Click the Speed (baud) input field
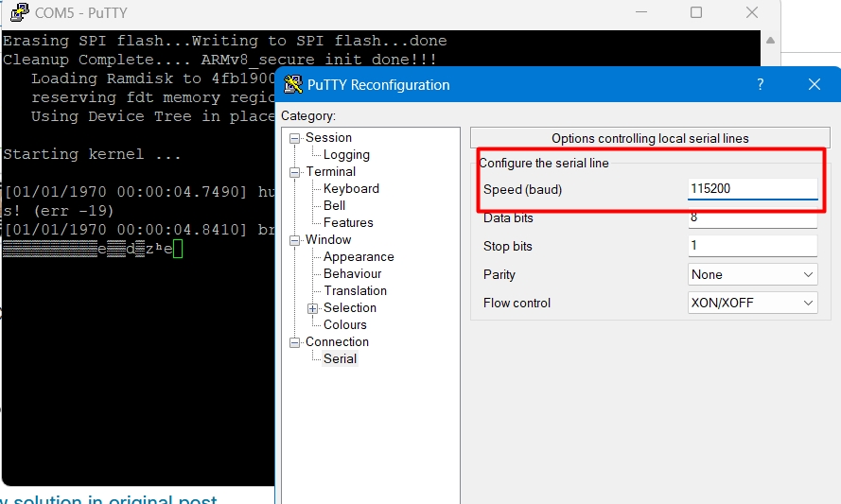This screenshot has width=841, height=504. (752, 189)
